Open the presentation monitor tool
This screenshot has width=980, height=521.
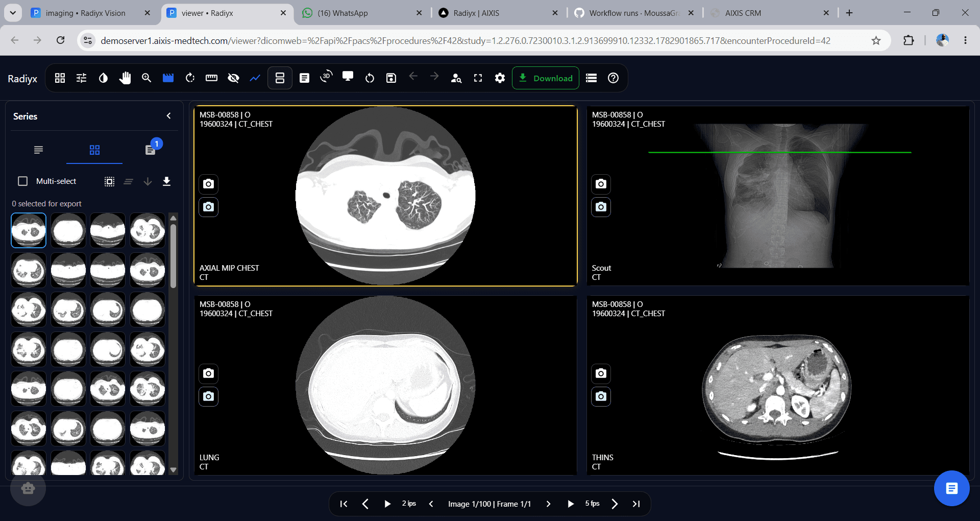pos(348,77)
